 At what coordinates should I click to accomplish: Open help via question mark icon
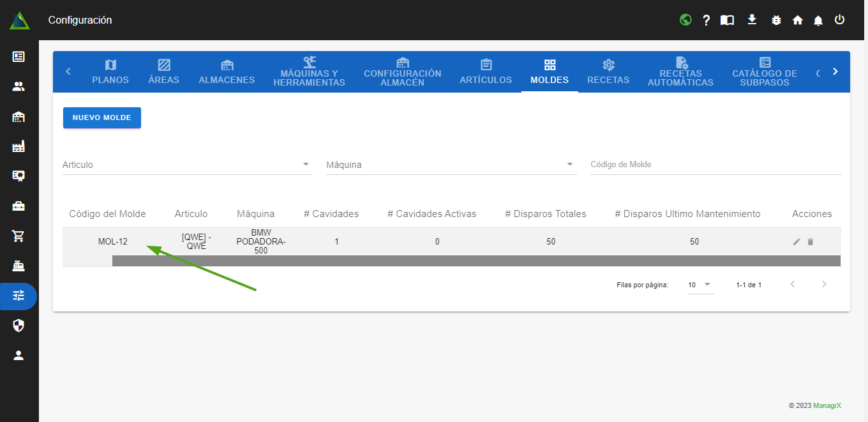tap(706, 20)
